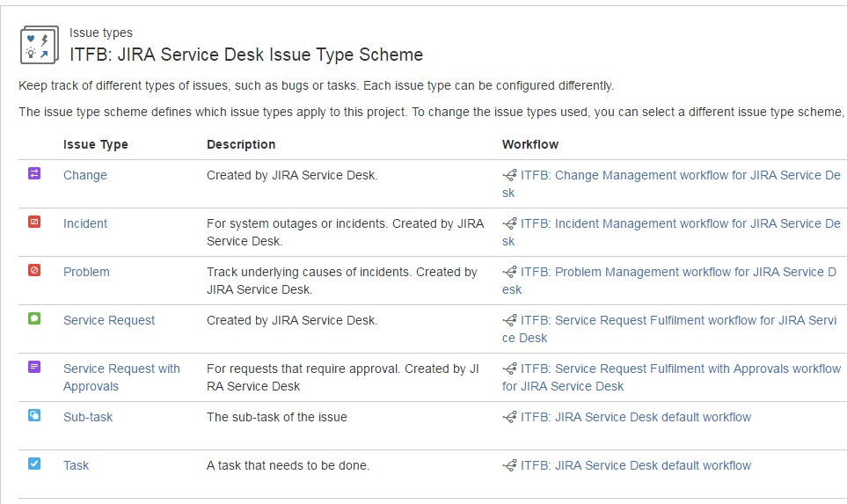
Task: Click the ITFB: JIRA Service Desk Issue Type Scheme title
Action: [x=246, y=55]
